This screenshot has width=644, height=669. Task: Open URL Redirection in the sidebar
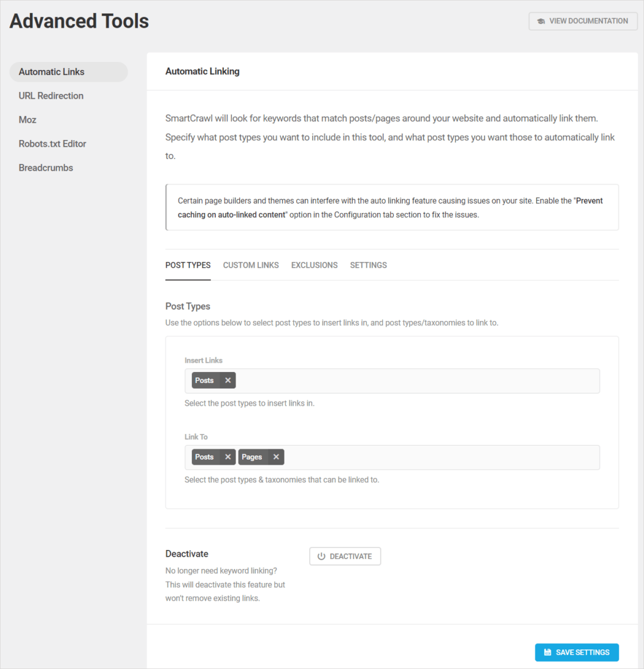click(x=51, y=96)
